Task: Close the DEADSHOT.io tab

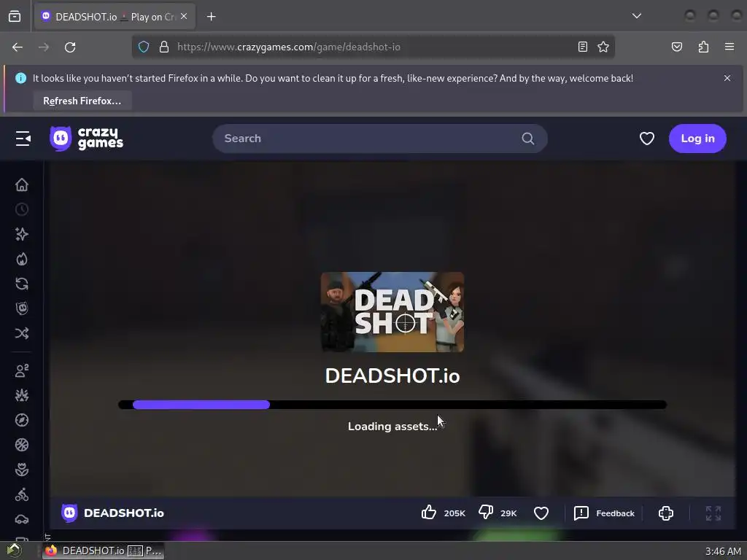Action: (x=184, y=16)
